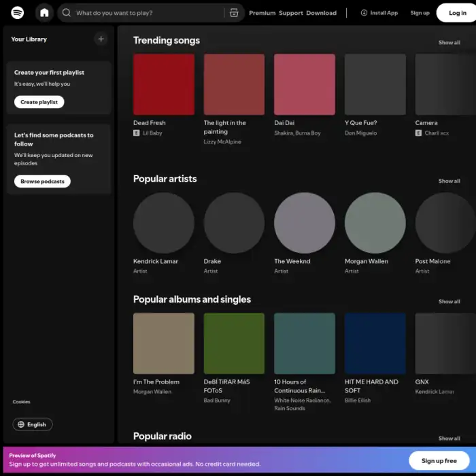Viewport: 476px width, 476px height.
Task: Open Morgan Wallen artist image
Action: pyautogui.click(x=375, y=223)
